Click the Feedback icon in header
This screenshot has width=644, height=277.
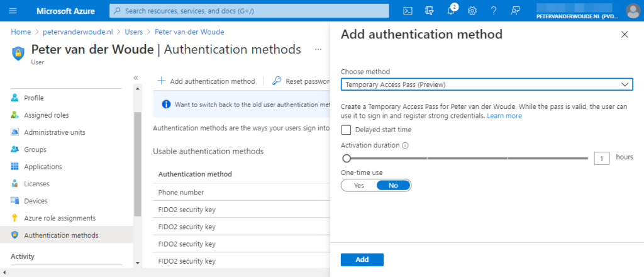[516, 11]
